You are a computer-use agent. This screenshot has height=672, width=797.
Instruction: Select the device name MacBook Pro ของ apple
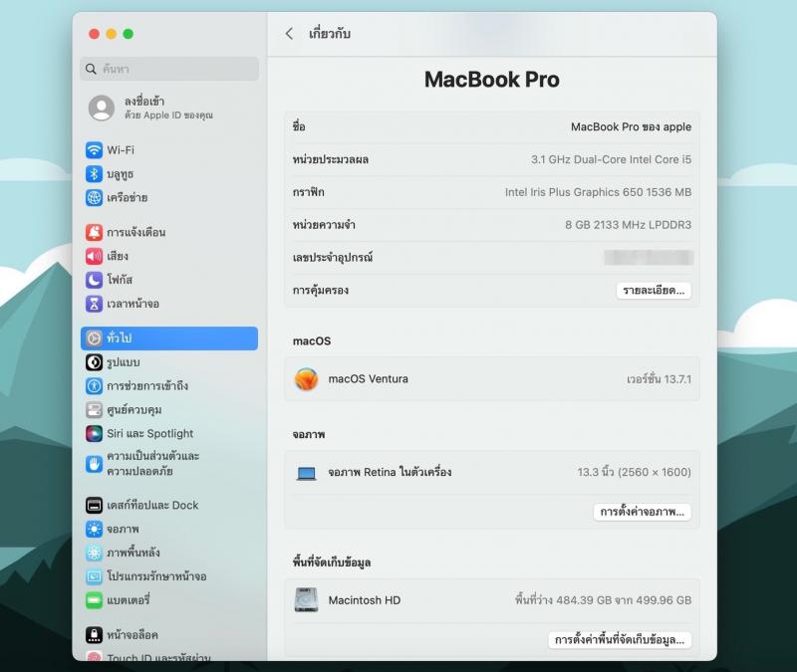(x=631, y=127)
